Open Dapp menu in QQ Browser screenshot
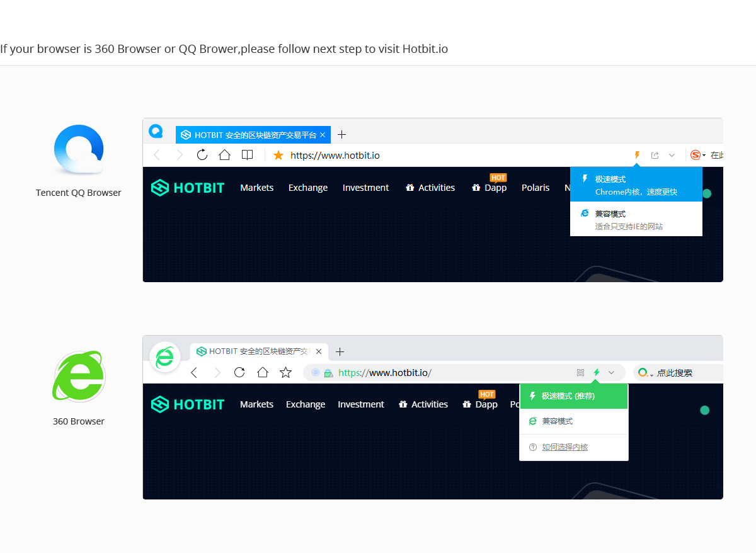The height and width of the screenshot is (553, 756). (x=490, y=188)
